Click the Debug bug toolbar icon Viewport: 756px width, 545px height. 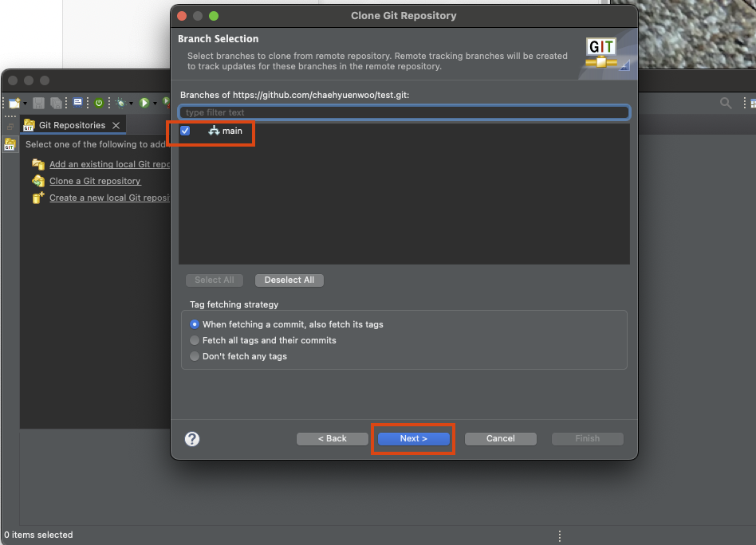click(x=121, y=103)
